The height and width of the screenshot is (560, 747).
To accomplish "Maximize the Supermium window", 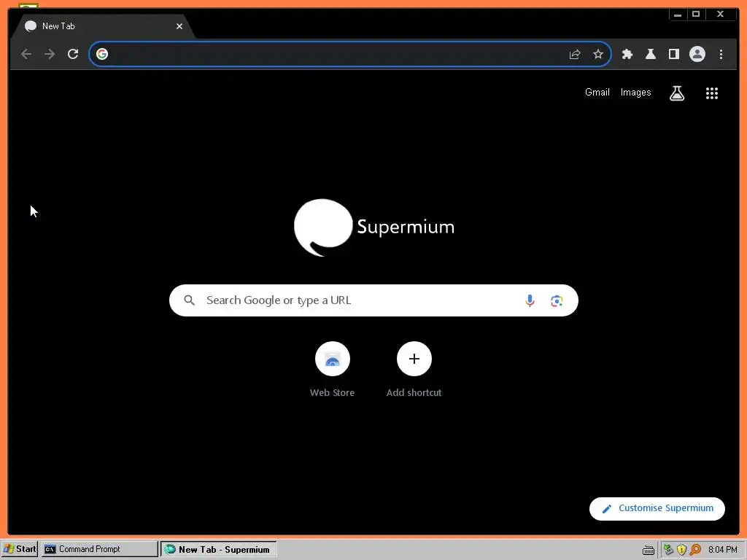I will click(696, 15).
